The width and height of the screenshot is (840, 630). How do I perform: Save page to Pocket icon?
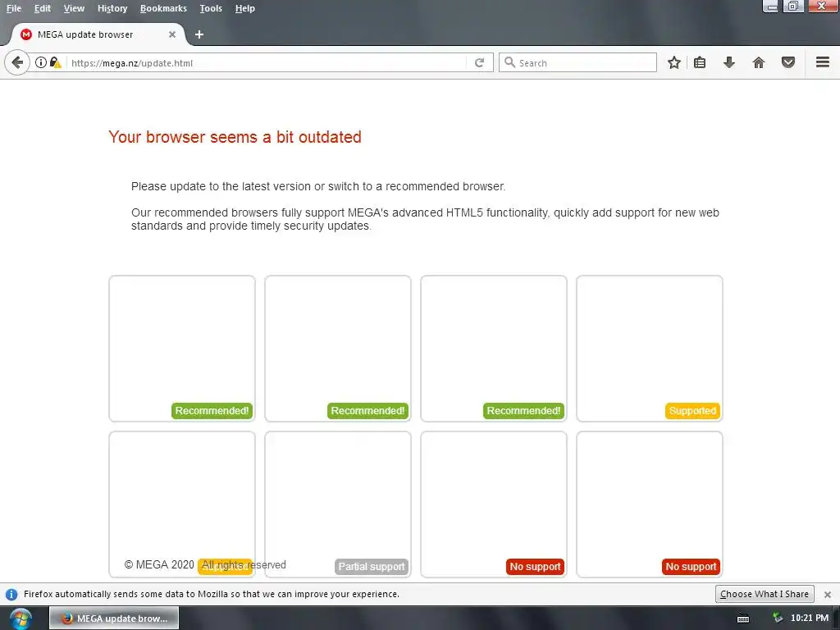788,62
